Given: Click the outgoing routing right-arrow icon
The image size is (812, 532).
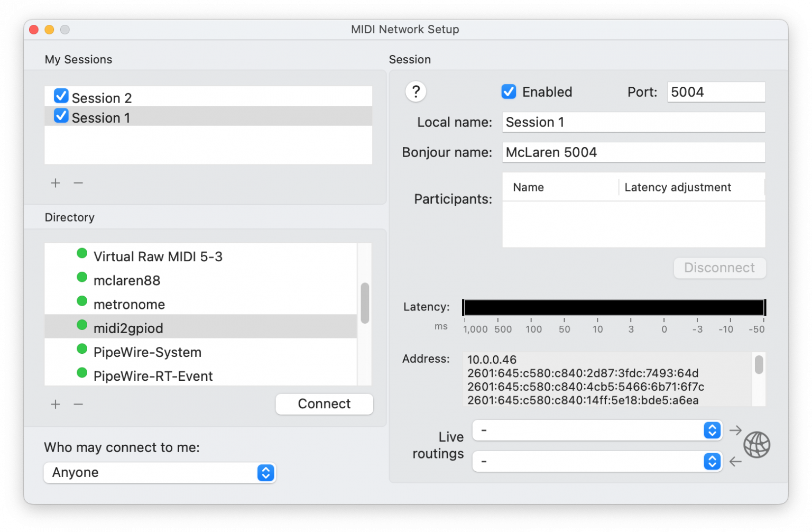Looking at the screenshot, I should pos(735,430).
